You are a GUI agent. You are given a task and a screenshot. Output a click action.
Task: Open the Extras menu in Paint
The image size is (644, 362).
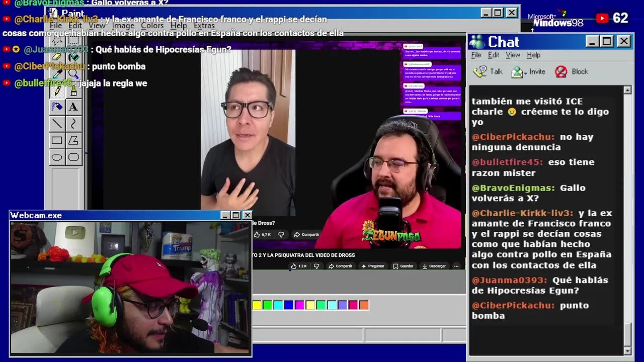point(204,26)
